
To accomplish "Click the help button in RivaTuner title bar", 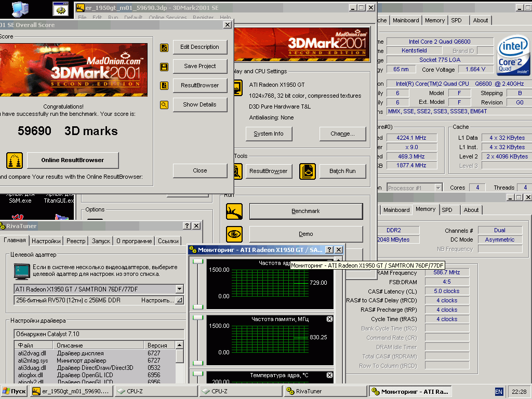I will pyautogui.click(x=187, y=226).
